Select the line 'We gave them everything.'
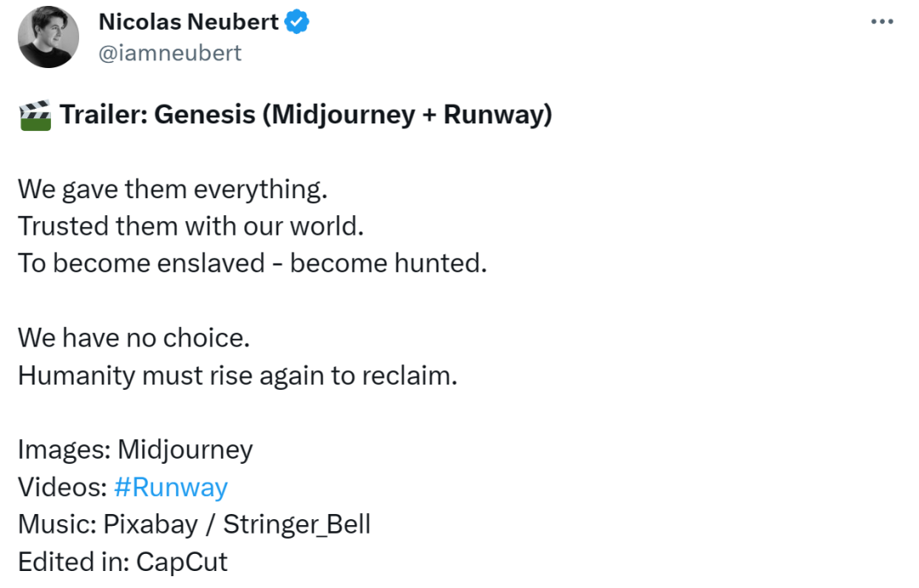The height and width of the screenshot is (588, 919). pyautogui.click(x=173, y=190)
